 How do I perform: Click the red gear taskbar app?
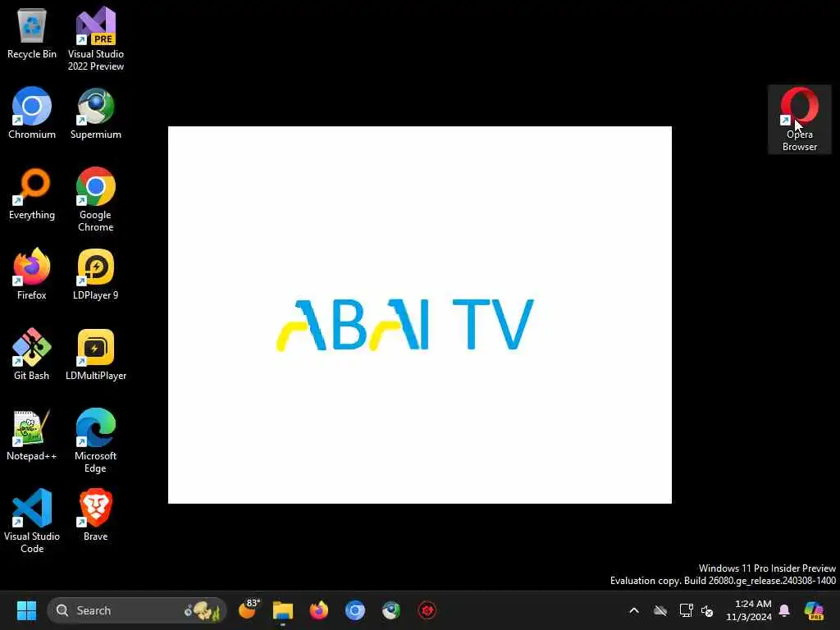click(x=427, y=610)
